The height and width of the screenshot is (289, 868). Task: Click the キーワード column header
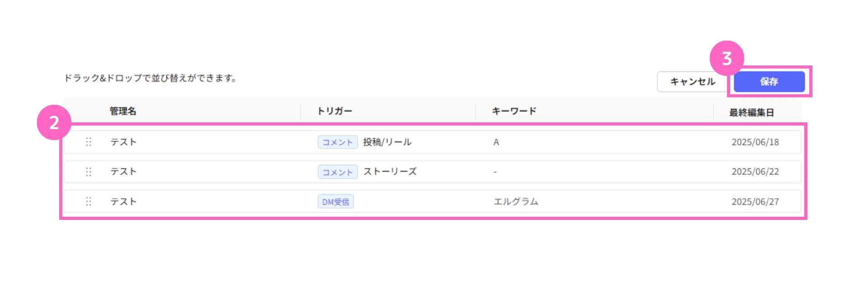[x=514, y=111]
